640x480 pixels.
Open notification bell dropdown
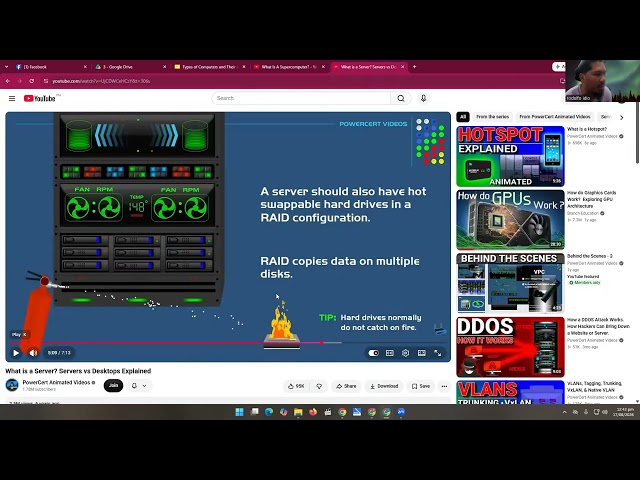[139, 385]
